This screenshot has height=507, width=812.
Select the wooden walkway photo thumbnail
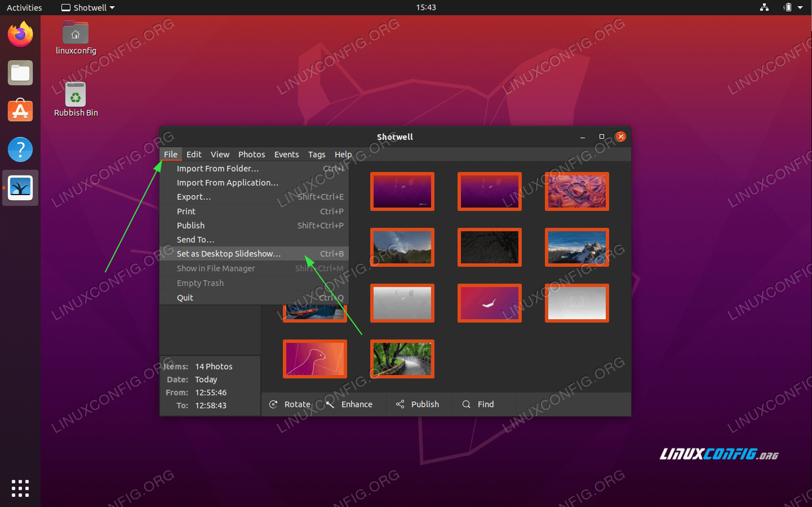(402, 359)
